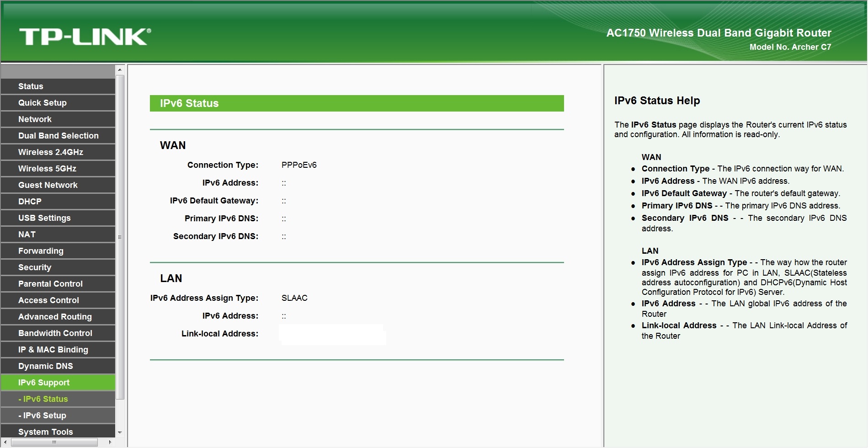Click sidebar scroll up arrow
The width and height of the screenshot is (868, 448).
pos(120,70)
